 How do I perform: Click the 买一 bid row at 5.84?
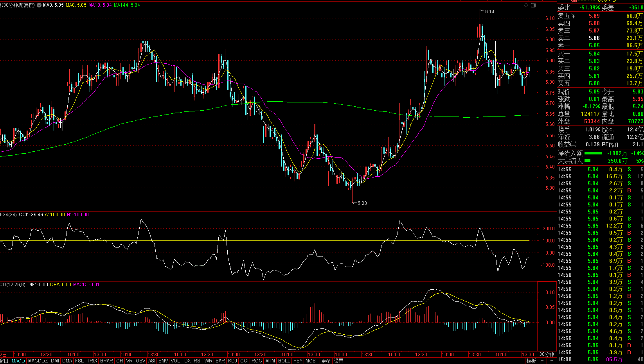point(600,54)
